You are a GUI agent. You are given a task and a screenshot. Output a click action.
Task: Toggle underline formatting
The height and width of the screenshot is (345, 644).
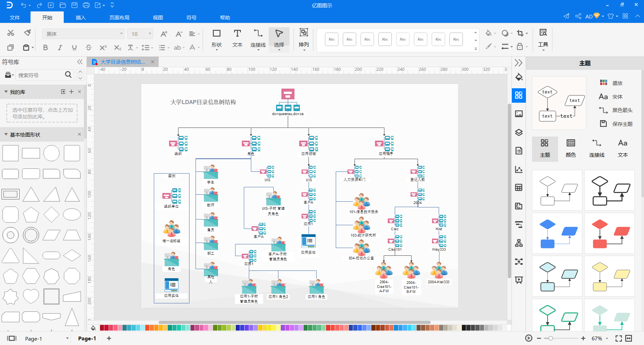pyautogui.click(x=74, y=48)
